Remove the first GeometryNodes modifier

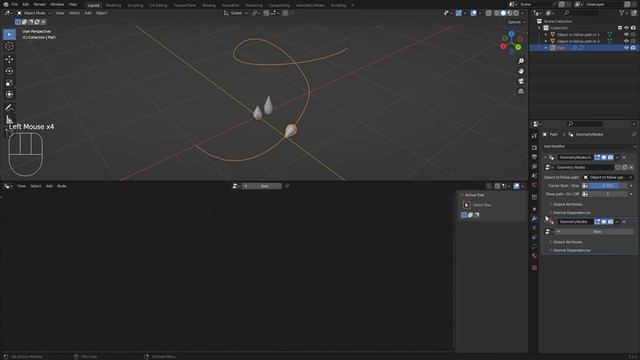click(624, 157)
